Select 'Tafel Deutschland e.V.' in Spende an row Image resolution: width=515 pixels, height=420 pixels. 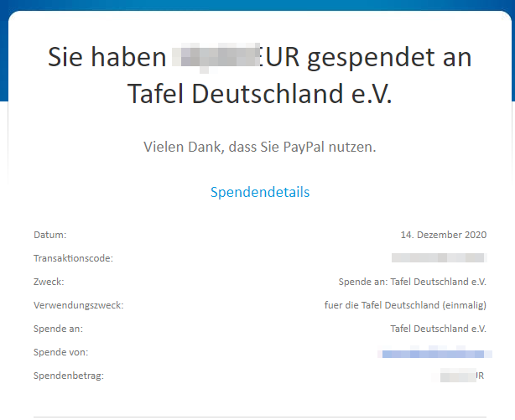point(439,329)
